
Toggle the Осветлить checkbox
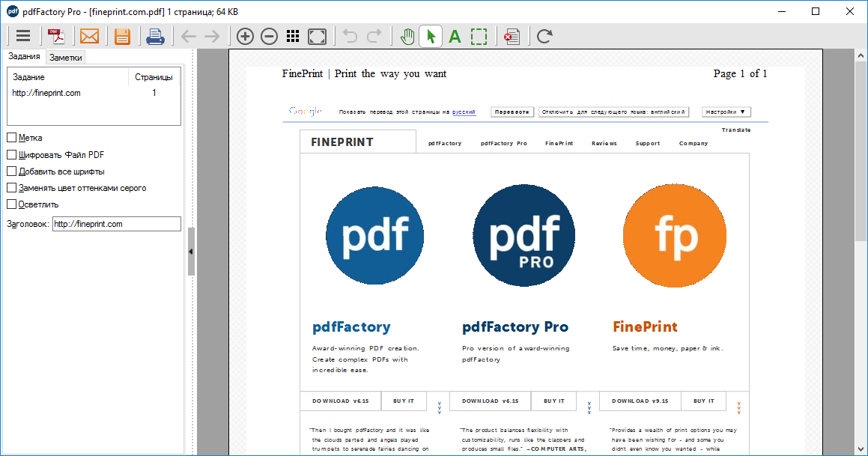coord(11,204)
